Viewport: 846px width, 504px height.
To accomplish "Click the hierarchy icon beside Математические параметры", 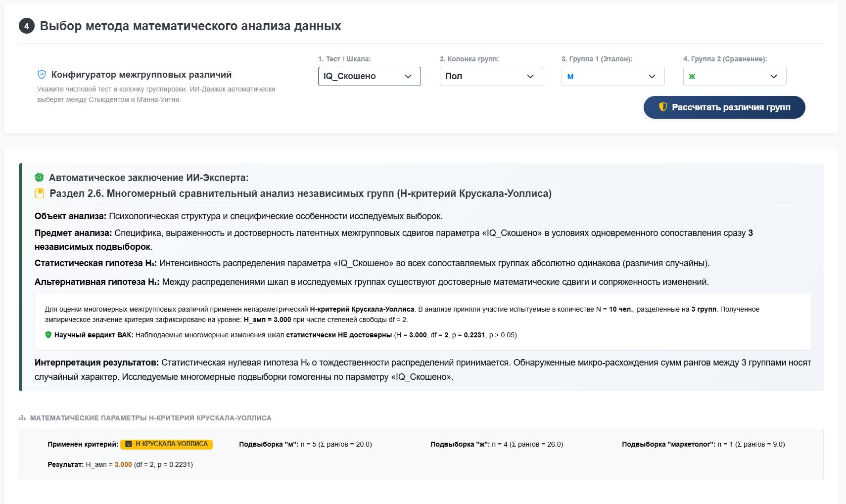I will (22, 418).
